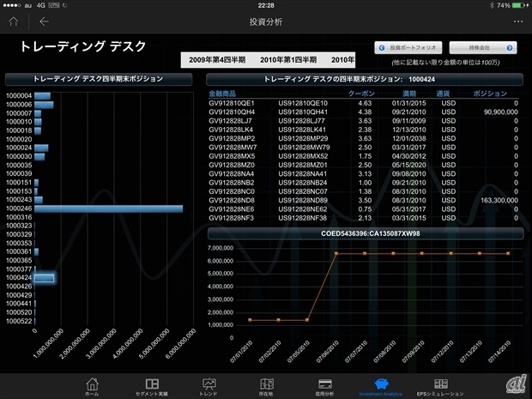
Task: Select the row GV912828NB2
Action: tap(363, 183)
